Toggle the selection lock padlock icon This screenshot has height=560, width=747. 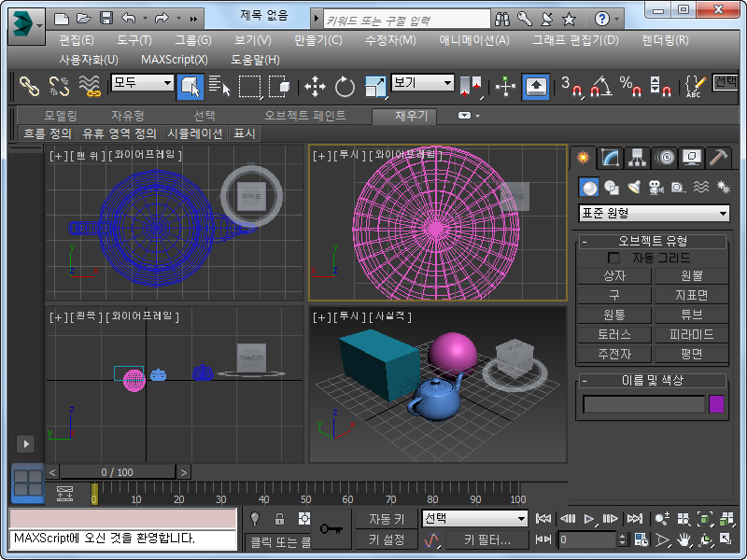[279, 519]
